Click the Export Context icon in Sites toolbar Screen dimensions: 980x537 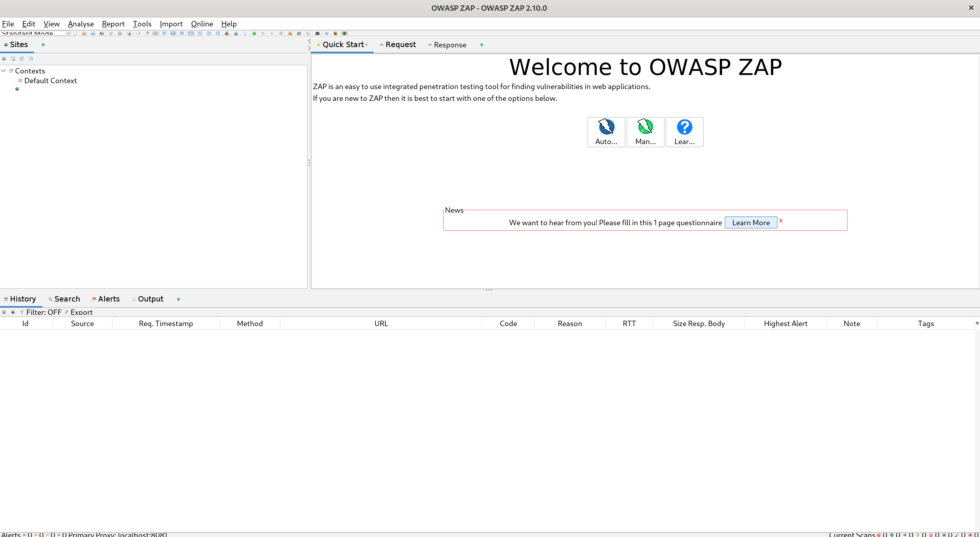pos(31,59)
